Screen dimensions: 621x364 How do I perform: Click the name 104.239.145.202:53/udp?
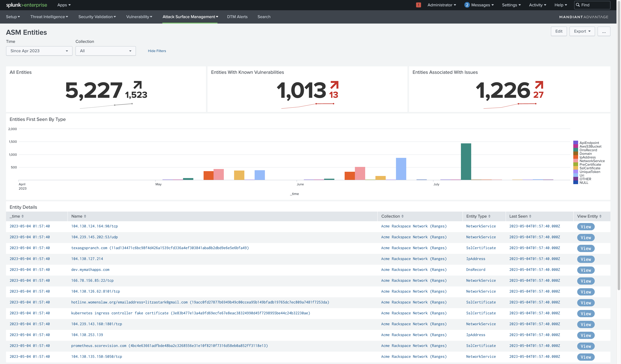pyautogui.click(x=94, y=237)
